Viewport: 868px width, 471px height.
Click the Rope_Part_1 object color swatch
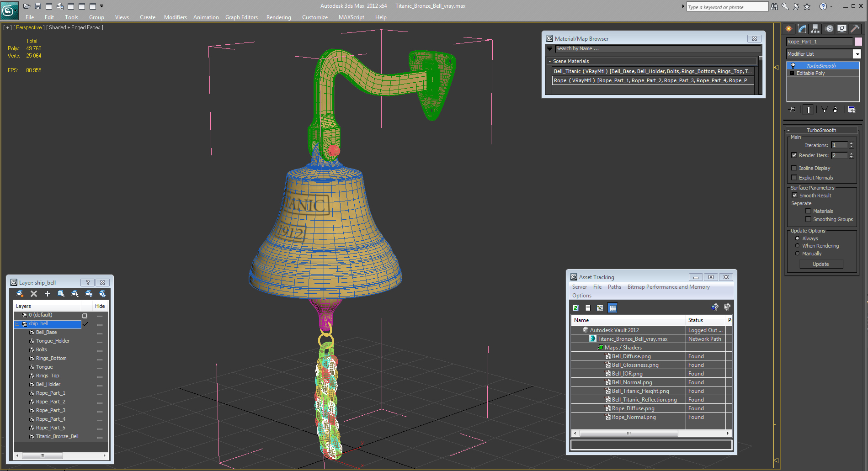pyautogui.click(x=858, y=42)
